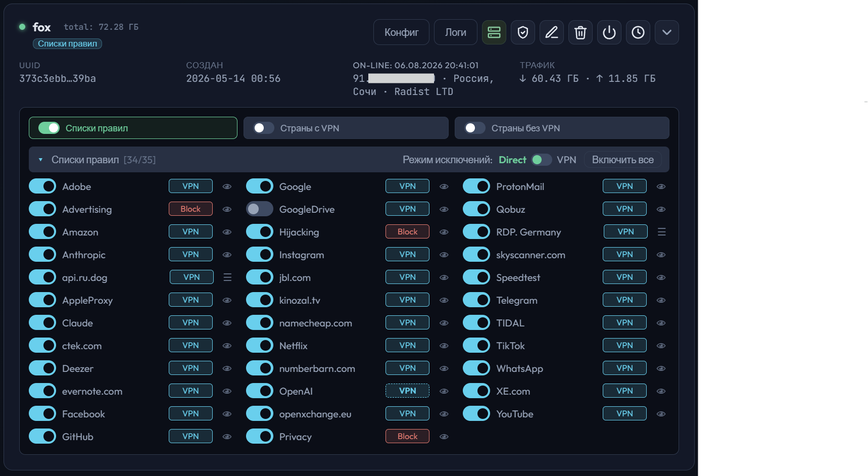Image resolution: width=868 pixels, height=476 pixels.
Task: Open the VPN action selector for Anthropic
Action: pos(190,255)
